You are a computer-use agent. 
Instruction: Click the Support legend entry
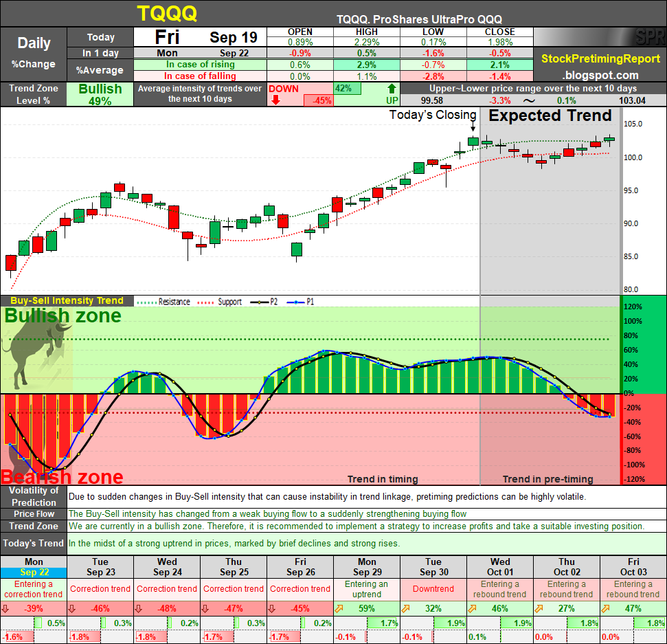click(x=220, y=302)
